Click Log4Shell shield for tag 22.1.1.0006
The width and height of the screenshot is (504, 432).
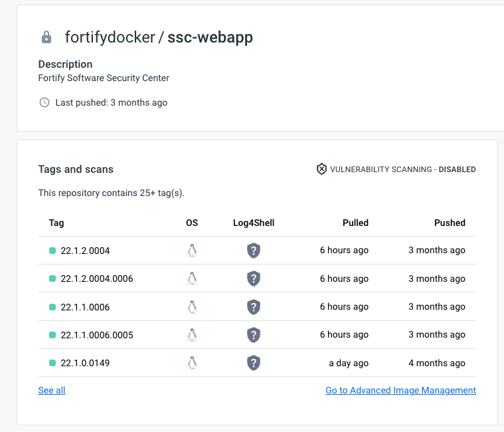click(253, 306)
